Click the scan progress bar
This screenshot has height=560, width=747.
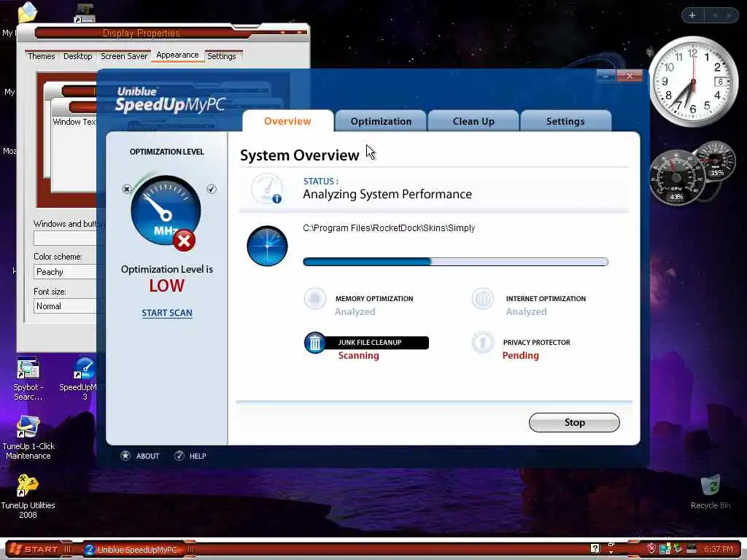pos(455,262)
